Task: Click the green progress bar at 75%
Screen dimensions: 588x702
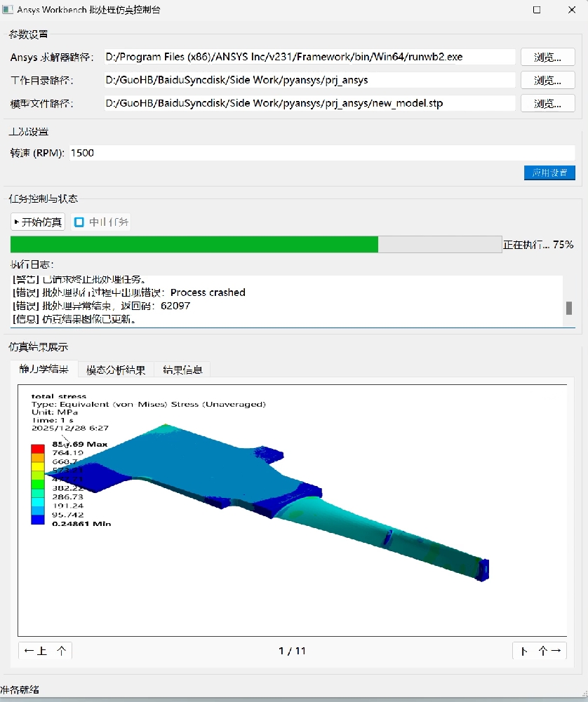Action: [x=255, y=245]
